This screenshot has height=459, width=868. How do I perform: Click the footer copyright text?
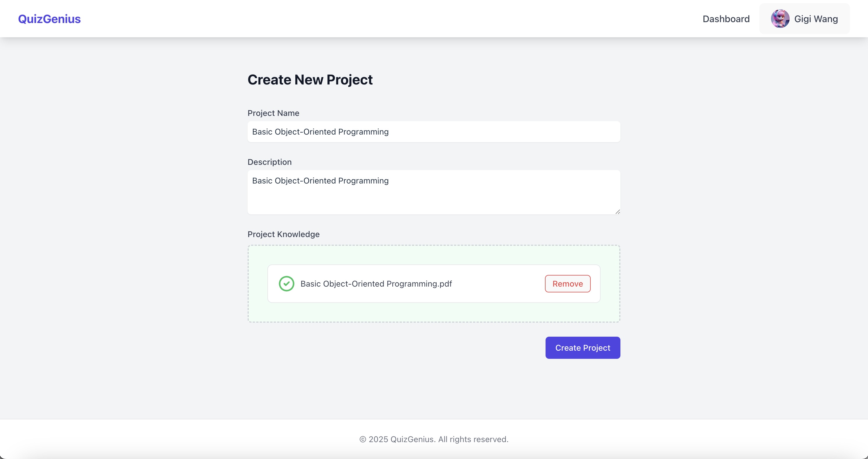(434, 439)
